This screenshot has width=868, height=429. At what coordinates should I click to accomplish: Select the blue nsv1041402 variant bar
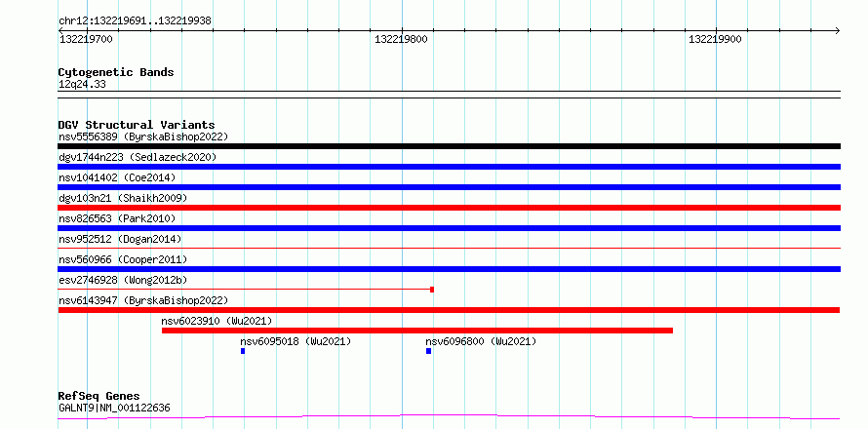(449, 187)
